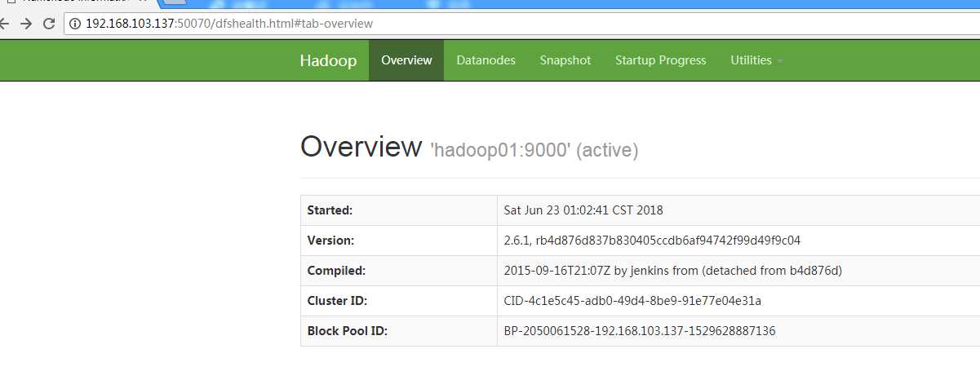Open the Startup Progress tab
Viewport: 980px width, 371px height.
point(661,60)
